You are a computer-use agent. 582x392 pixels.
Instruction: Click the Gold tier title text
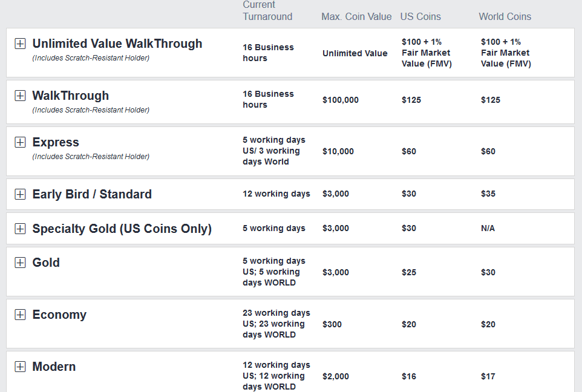coord(46,263)
